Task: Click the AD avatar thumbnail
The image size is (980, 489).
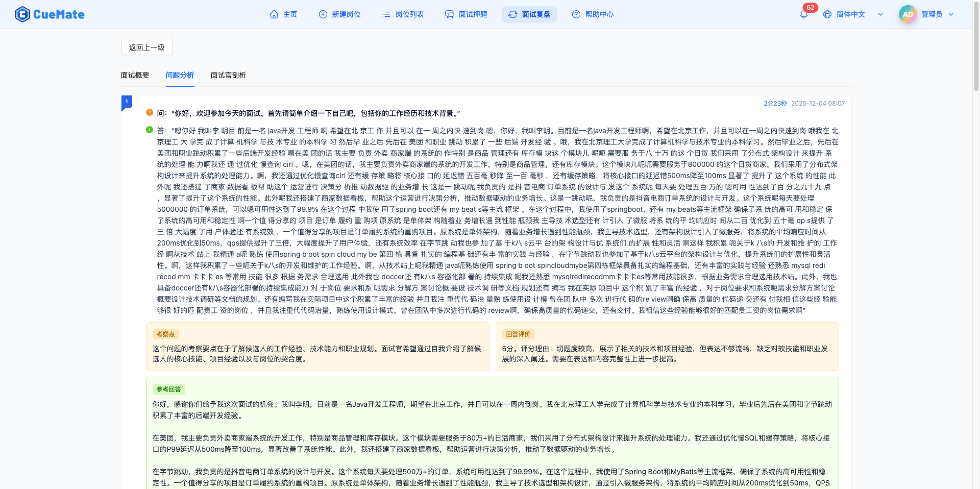Action: (x=907, y=14)
